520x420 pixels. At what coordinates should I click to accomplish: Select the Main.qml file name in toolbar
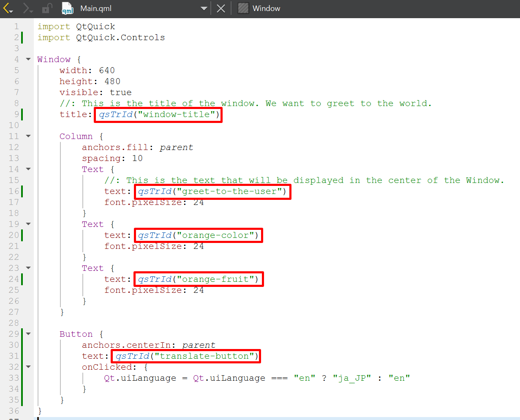click(96, 8)
